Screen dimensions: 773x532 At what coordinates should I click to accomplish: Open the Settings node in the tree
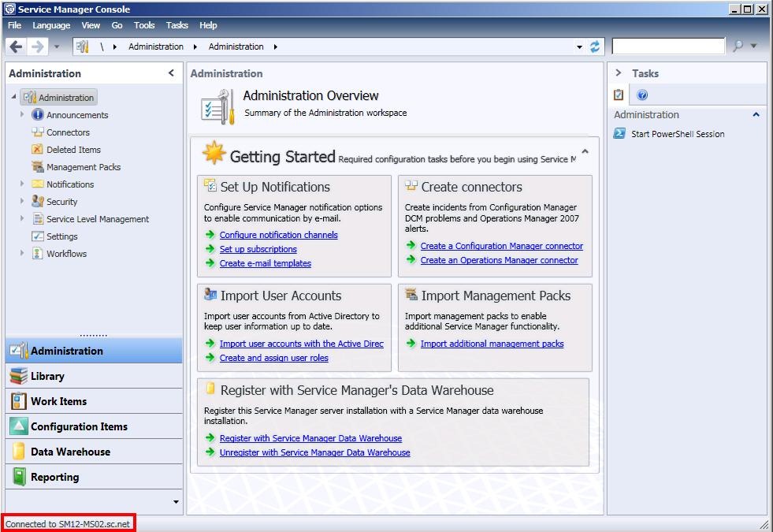coord(61,236)
